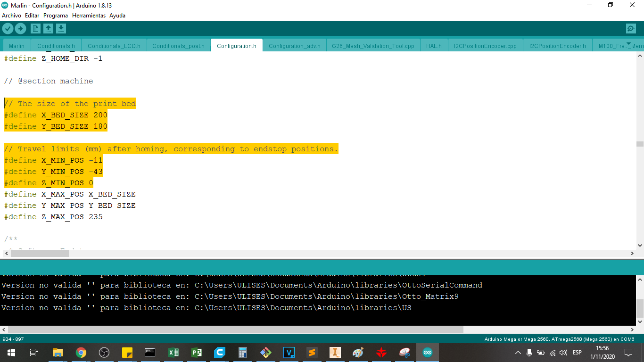Click the Otto_Matrix9 library console message

(230, 296)
